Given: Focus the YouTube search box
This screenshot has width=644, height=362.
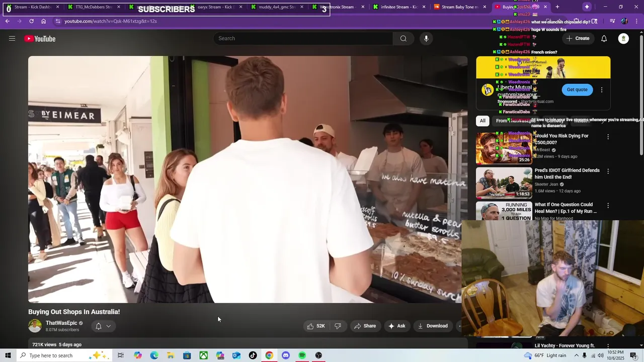Looking at the screenshot, I should 303,39.
